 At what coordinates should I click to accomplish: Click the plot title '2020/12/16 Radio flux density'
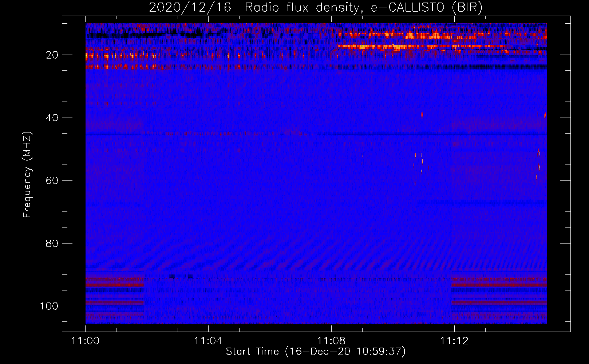click(316, 8)
